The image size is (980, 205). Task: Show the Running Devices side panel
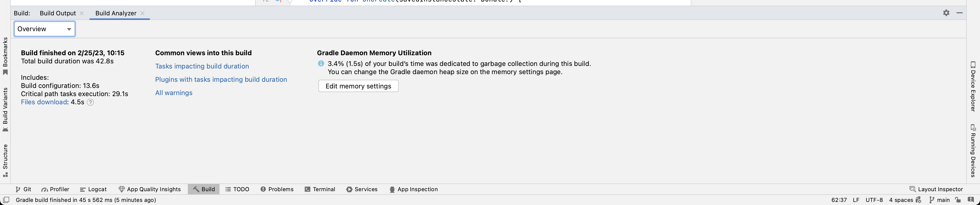[x=973, y=151]
